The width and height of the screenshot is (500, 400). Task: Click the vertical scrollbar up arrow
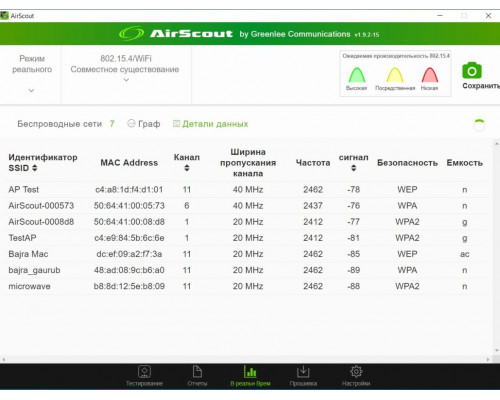[496, 144]
